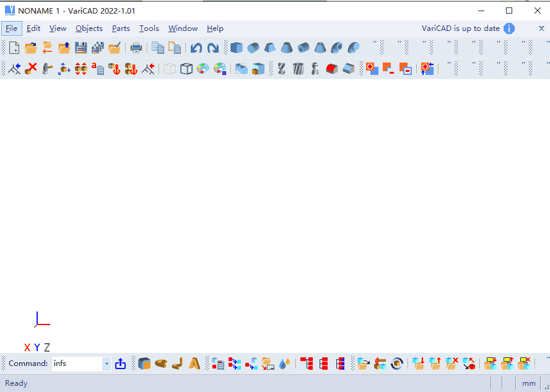The height and width of the screenshot is (392, 550).
Task: Create a solid box primitive
Action: point(237,48)
